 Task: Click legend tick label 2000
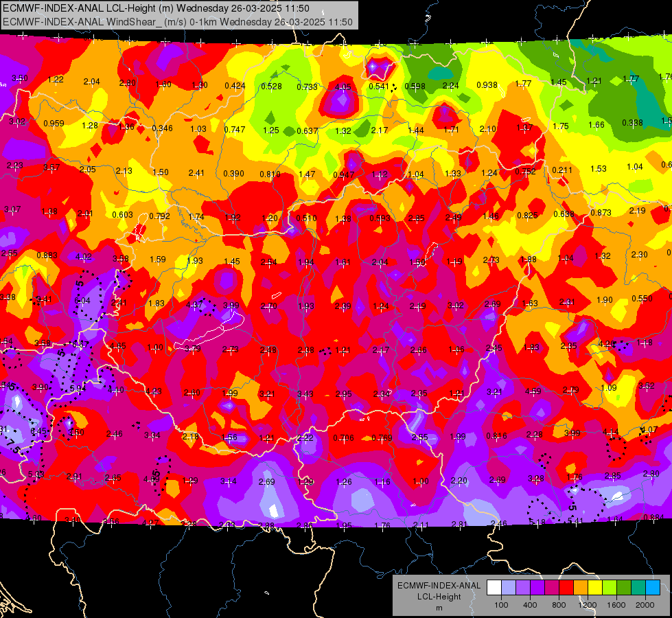coord(645,605)
